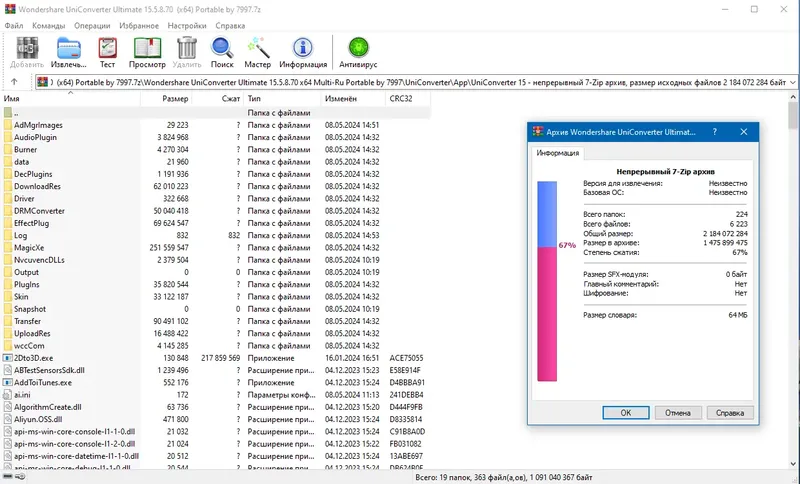Click the file list vertical scrollbar thumb
This screenshot has width=800, height=484.
click(793, 115)
